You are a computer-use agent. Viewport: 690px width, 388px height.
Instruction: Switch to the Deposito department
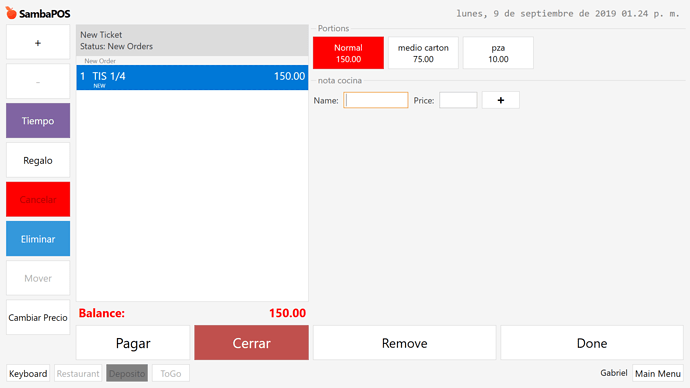[127, 373]
